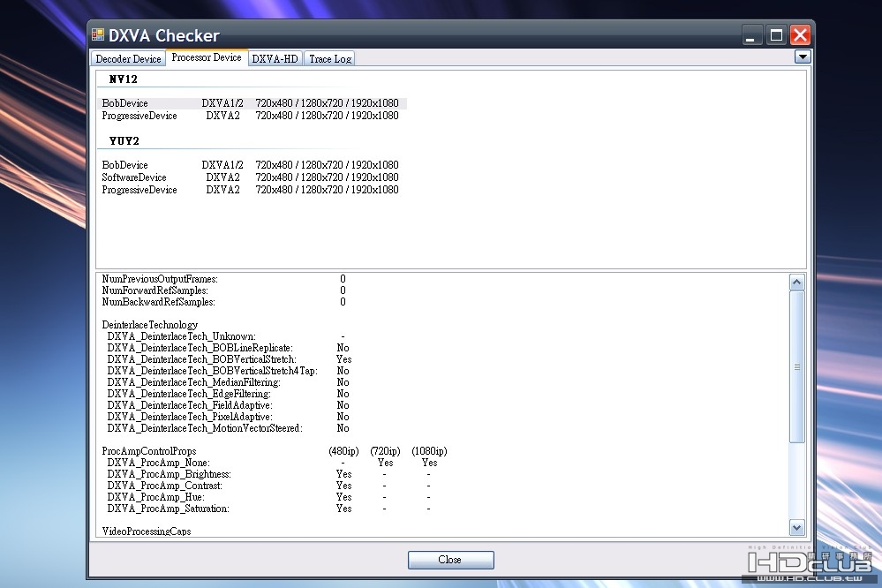Click the YUY2 group header
882x588 pixels.
[x=124, y=141]
